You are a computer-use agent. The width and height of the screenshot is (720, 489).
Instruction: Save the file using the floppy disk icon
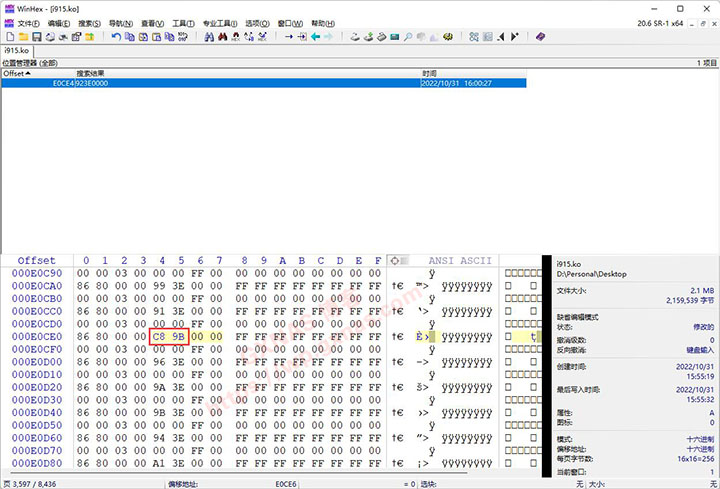pos(36,37)
